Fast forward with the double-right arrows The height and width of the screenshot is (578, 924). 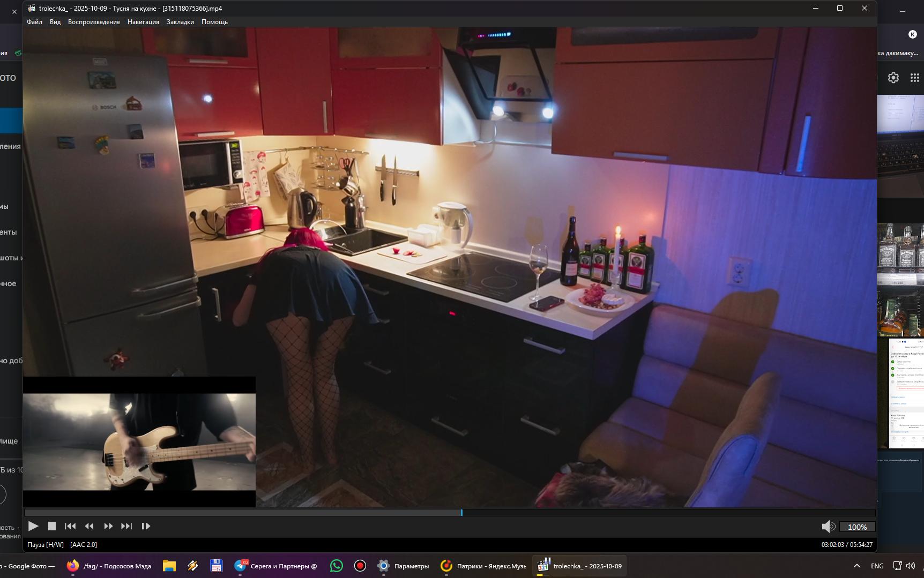[108, 526]
